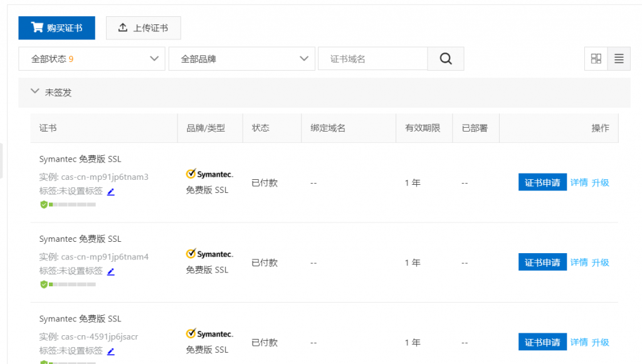Click 购买证书 buy certificate button

56,28
